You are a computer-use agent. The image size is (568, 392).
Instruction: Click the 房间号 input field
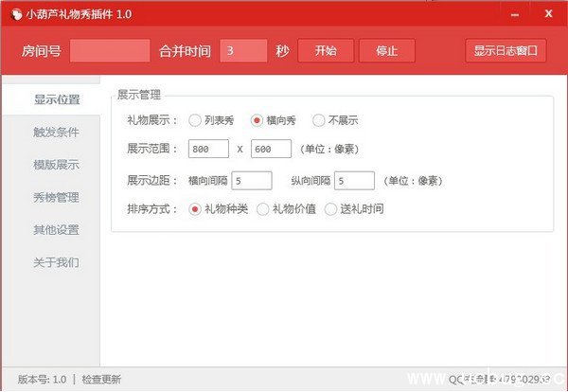click(x=110, y=51)
